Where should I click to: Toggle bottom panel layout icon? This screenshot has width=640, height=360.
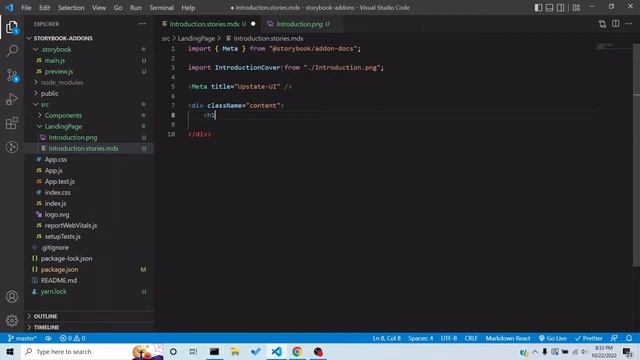[x=549, y=7]
